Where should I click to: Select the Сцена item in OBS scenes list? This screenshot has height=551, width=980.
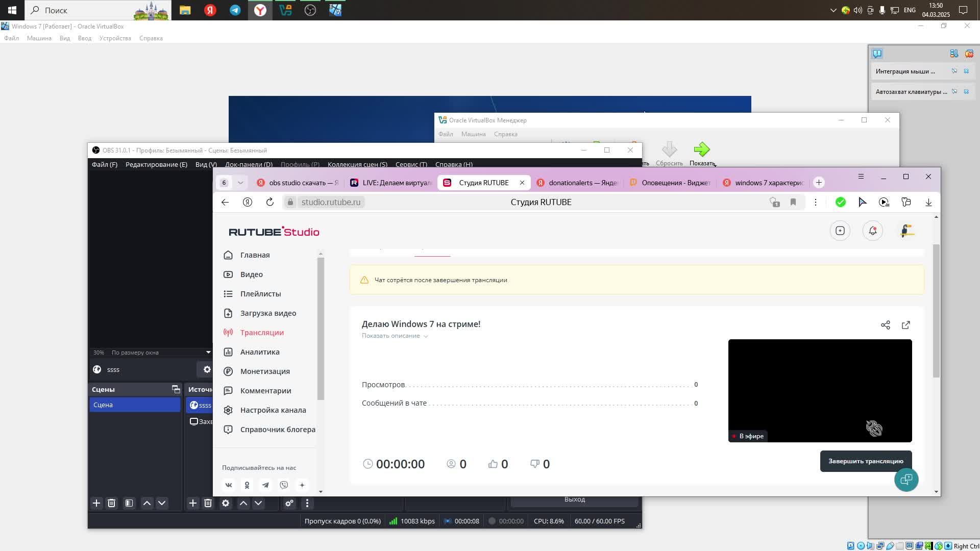click(x=135, y=405)
